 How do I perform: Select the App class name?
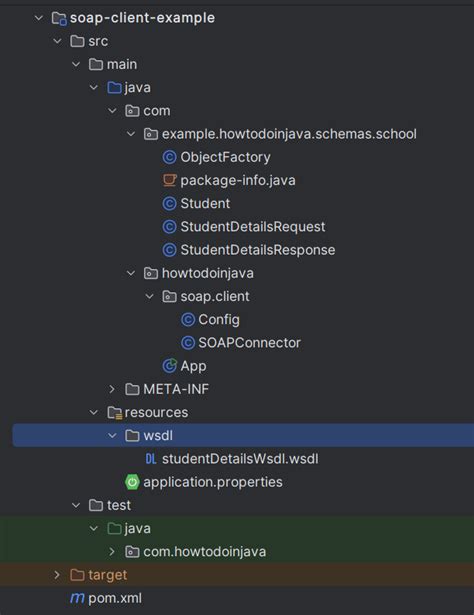(x=193, y=366)
